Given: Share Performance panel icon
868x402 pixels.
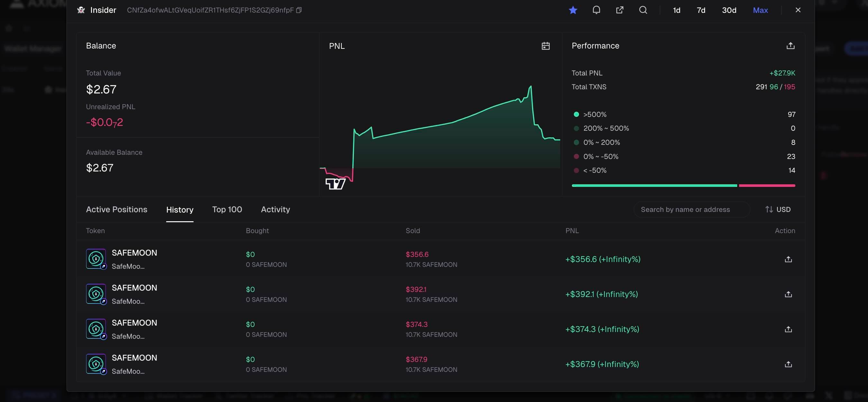Looking at the screenshot, I should point(790,46).
